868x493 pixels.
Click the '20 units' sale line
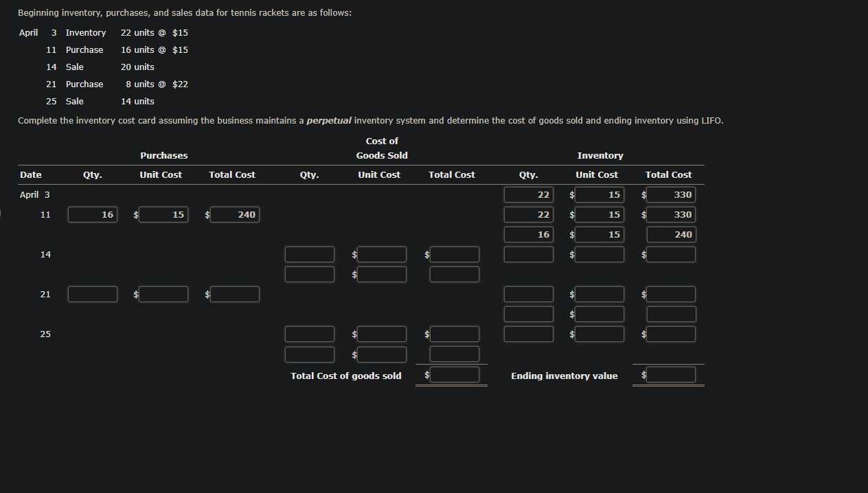137,67
